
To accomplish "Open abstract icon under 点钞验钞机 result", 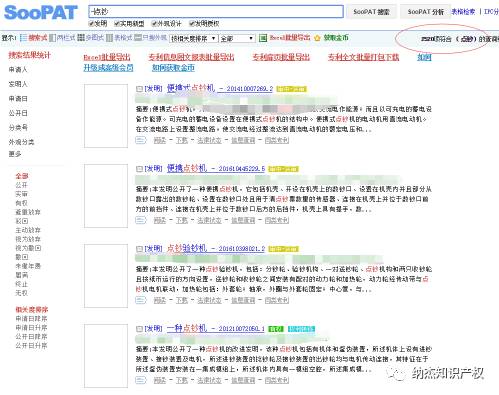I will (141, 300).
